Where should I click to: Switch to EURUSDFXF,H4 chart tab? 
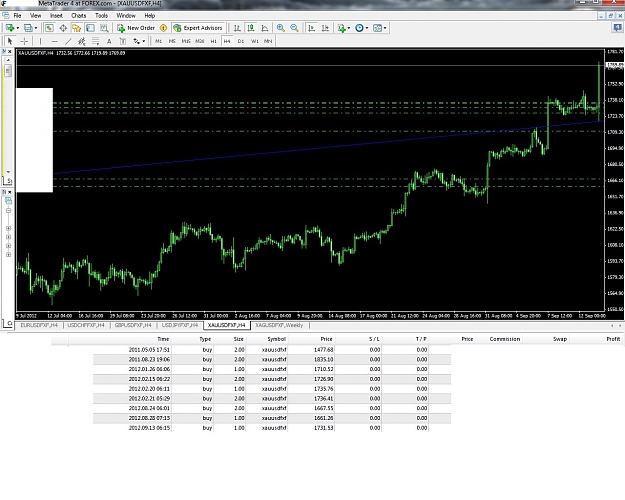tap(39, 325)
